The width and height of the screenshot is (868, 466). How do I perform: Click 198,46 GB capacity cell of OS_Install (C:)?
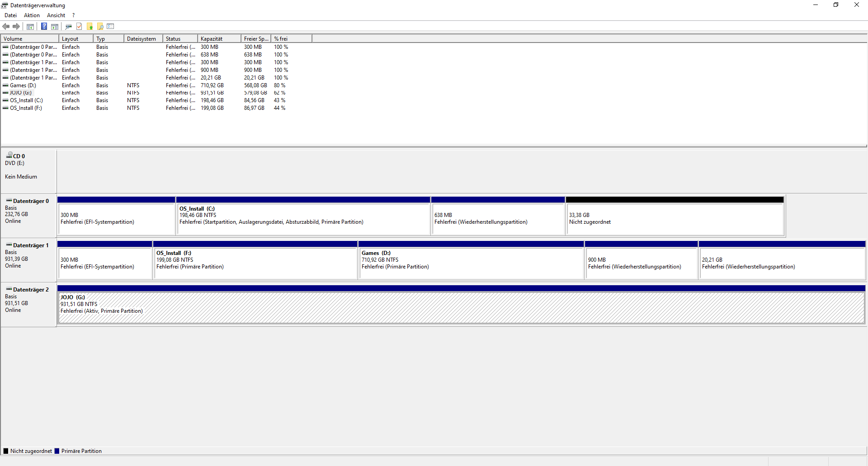click(212, 100)
